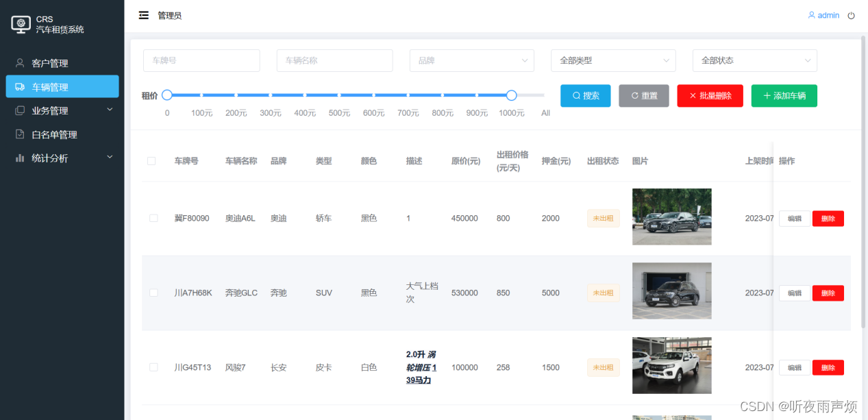Expand the 业务管理 submenu chevron
This screenshot has height=420, width=868.
click(x=110, y=110)
